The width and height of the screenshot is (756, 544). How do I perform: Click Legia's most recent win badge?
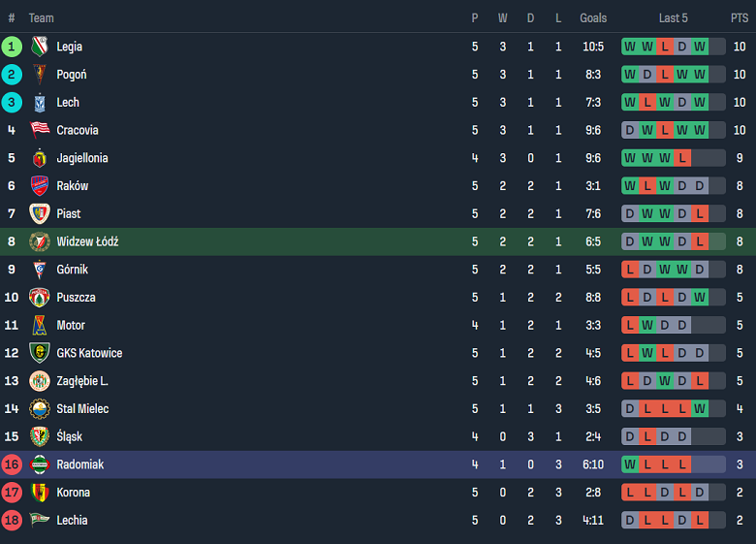[x=700, y=47]
